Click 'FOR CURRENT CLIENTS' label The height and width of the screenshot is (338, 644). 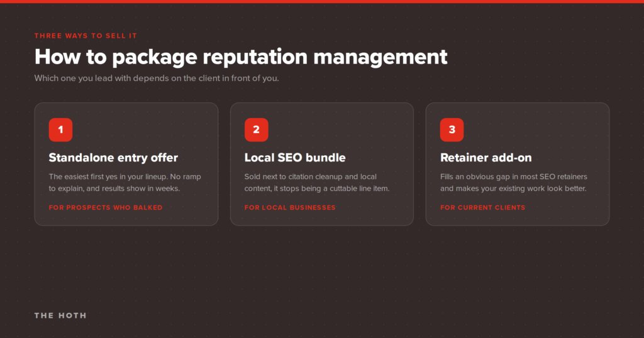coord(482,207)
